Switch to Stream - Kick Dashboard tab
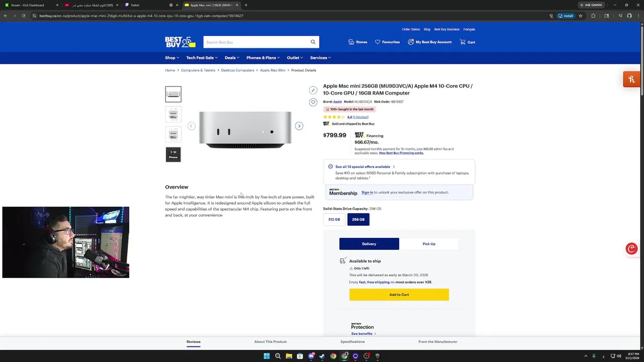Screen dimensions: 644x362 [30, 5]
